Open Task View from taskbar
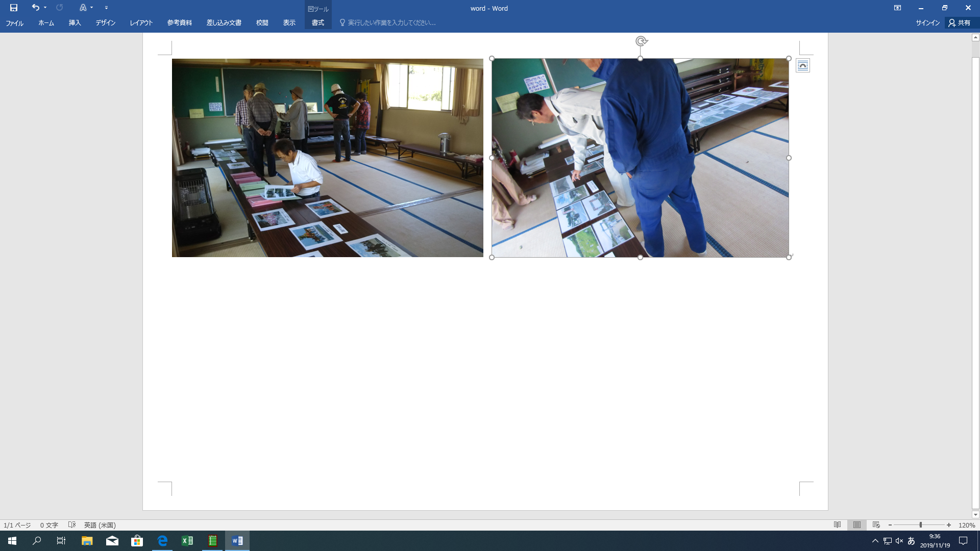Viewport: 980px width, 551px height. click(x=61, y=541)
